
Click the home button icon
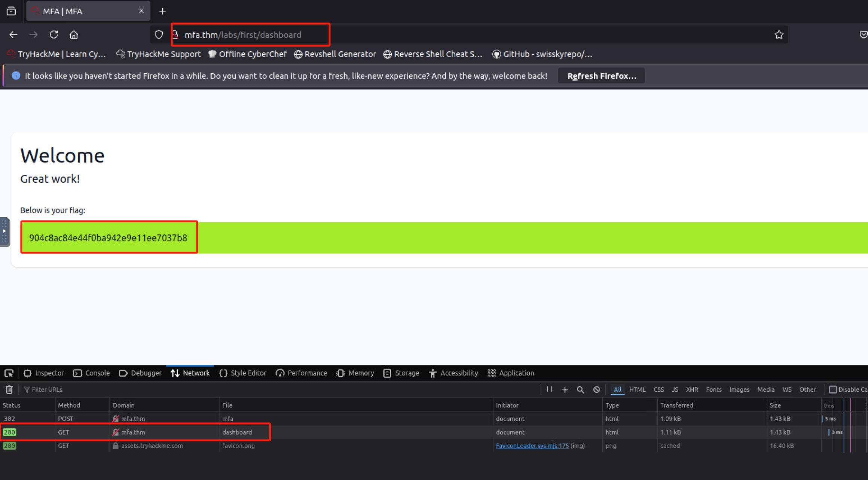[x=74, y=35]
